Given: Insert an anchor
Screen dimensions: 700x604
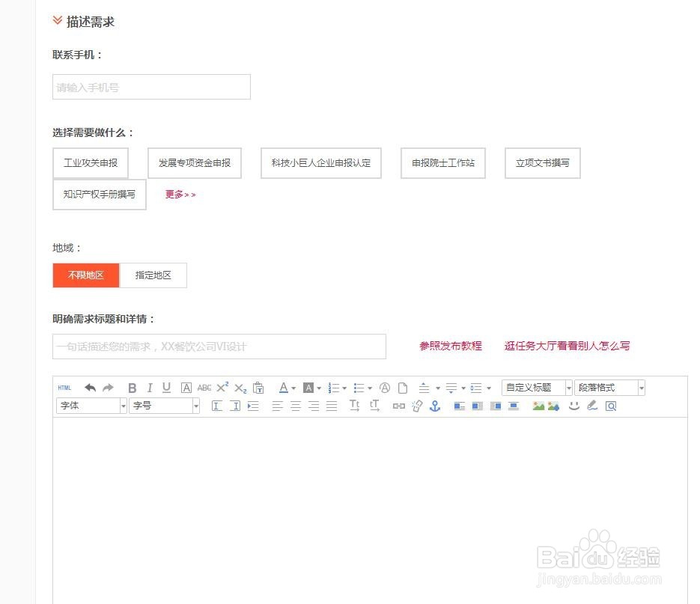Looking at the screenshot, I should (435, 406).
